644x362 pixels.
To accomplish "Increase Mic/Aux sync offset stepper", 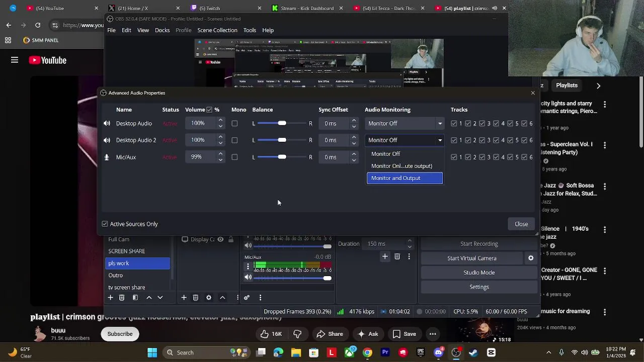I will coord(354,154).
